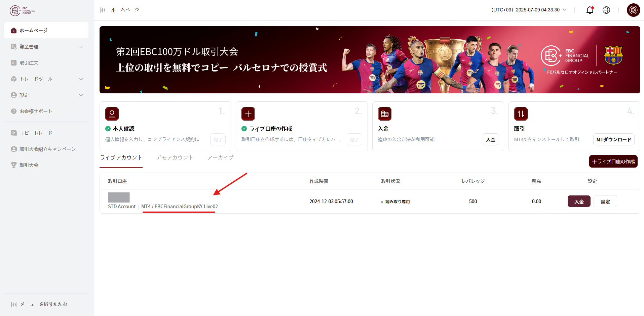
Task: Select the ライブアカウント tab
Action: pyautogui.click(x=121, y=157)
